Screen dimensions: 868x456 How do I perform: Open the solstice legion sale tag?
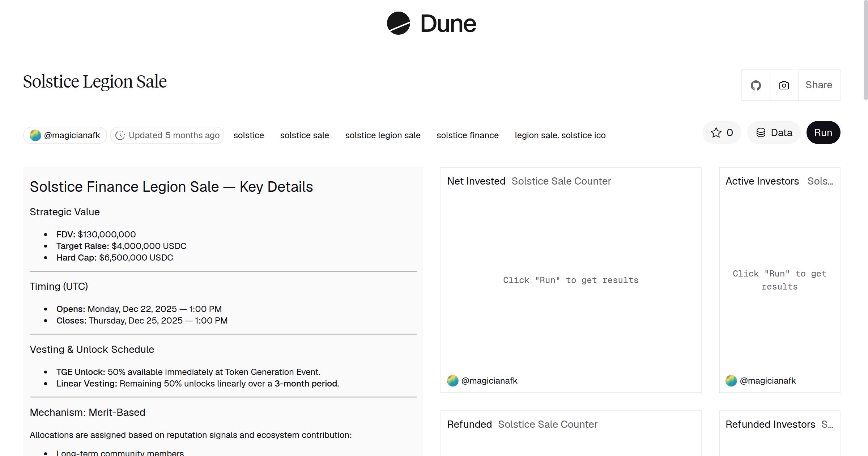pyautogui.click(x=383, y=135)
